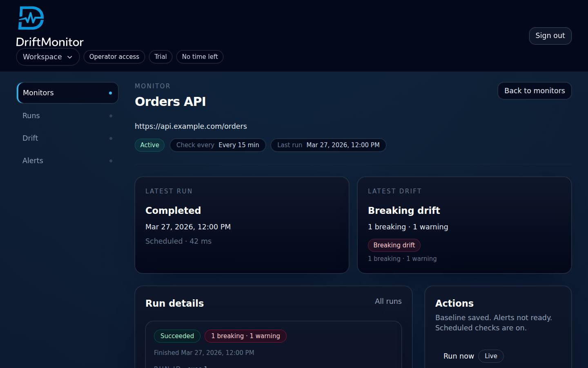Click the Operator access badge
The width and height of the screenshot is (588, 368).
tap(114, 57)
